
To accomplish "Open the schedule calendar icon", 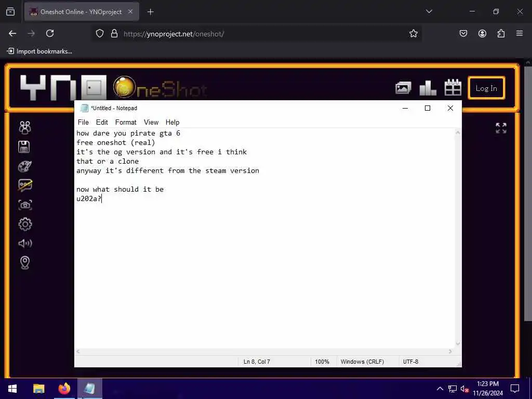I will (453, 87).
